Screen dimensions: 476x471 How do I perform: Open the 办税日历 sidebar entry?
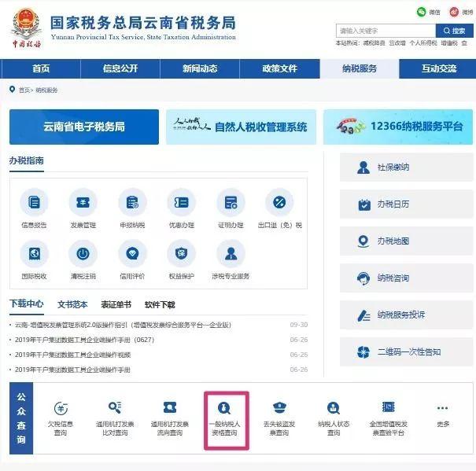click(x=406, y=204)
